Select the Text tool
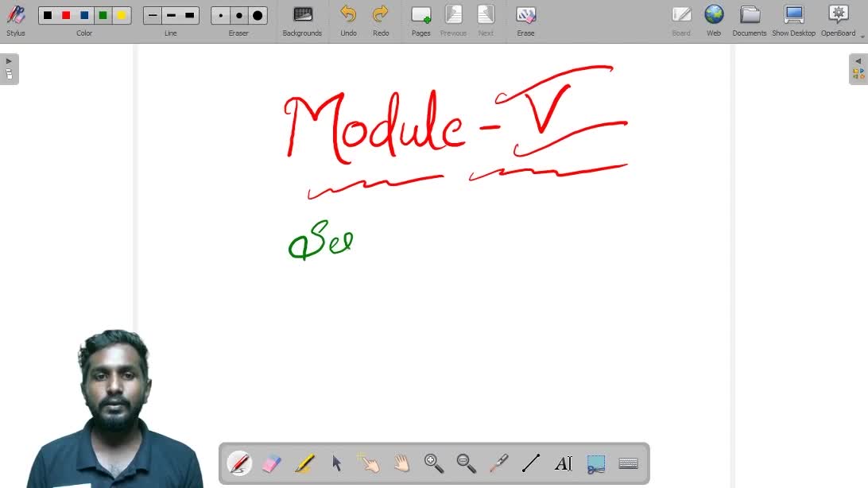The width and height of the screenshot is (868, 488). coord(564,463)
